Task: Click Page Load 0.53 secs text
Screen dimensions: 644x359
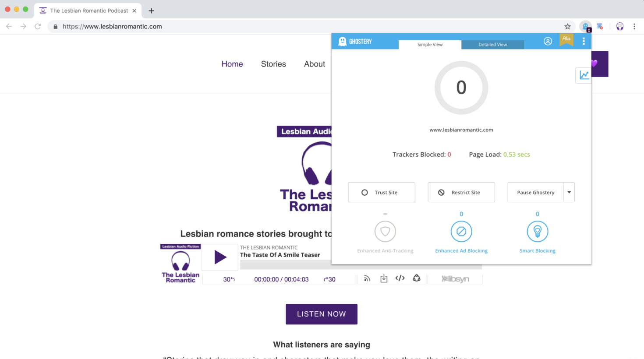Action: click(499, 155)
